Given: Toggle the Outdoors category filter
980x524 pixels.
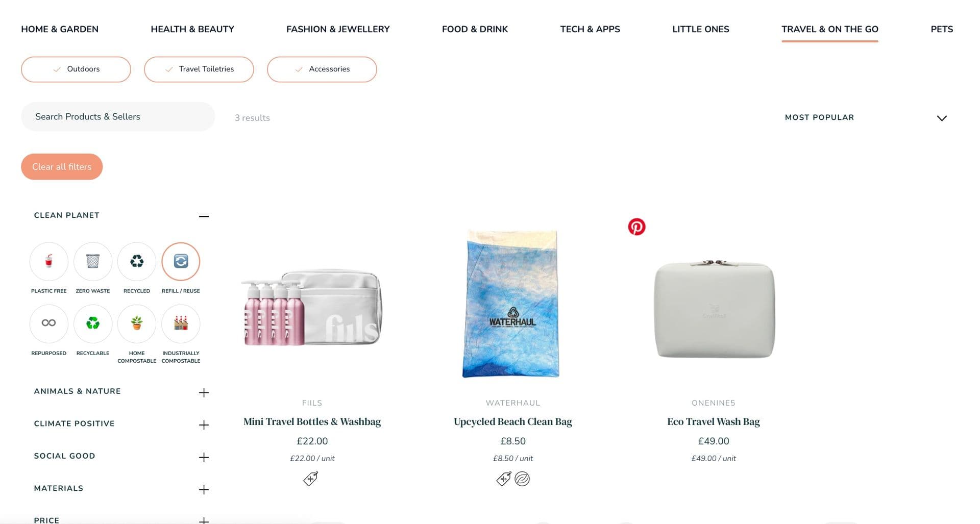Looking at the screenshot, I should click(x=76, y=69).
